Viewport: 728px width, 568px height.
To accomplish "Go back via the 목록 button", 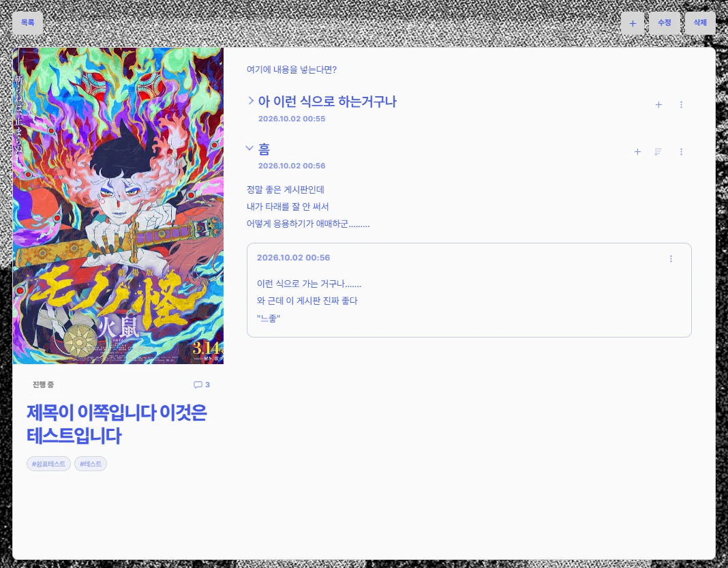I will pyautogui.click(x=27, y=23).
